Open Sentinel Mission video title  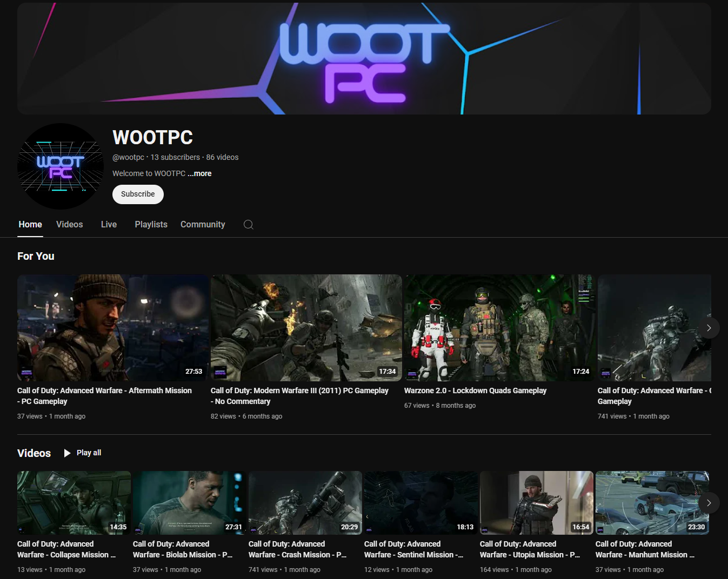click(x=413, y=549)
